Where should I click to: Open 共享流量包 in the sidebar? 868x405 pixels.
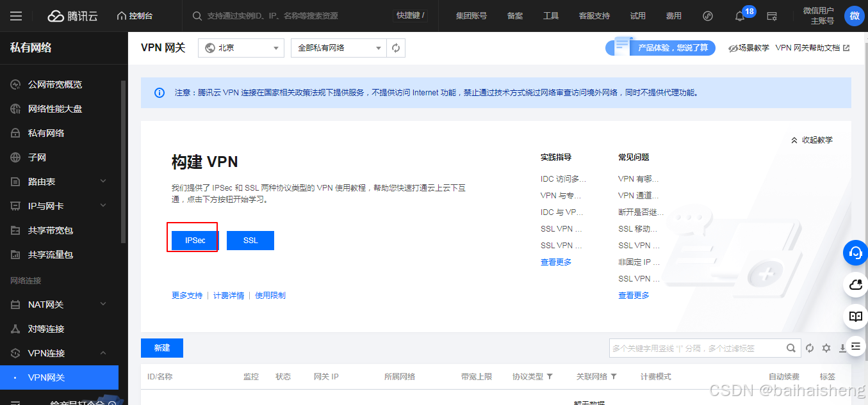tap(51, 255)
